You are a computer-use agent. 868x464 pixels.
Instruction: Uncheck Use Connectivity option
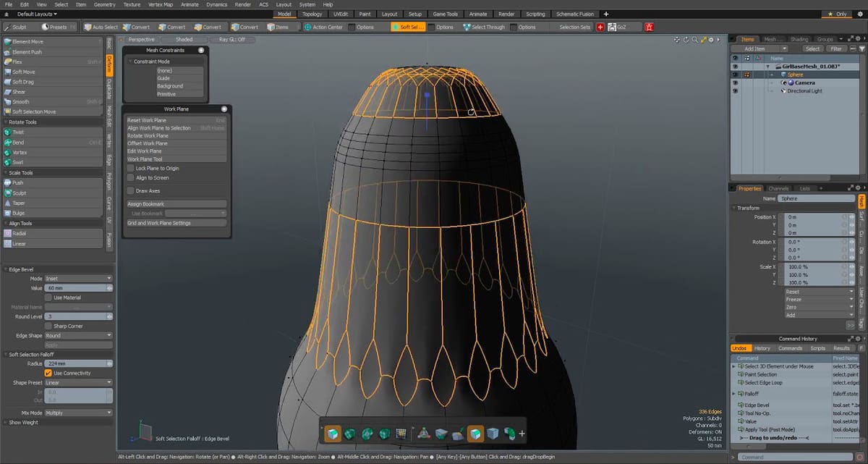click(48, 373)
